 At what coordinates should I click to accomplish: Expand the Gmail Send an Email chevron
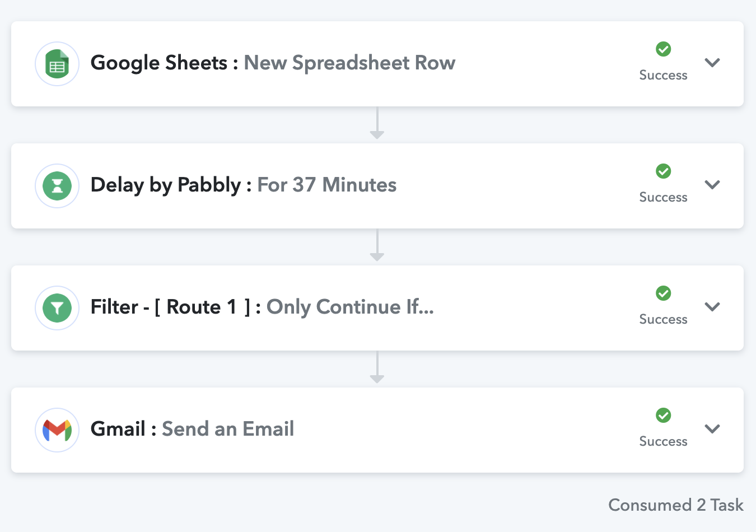click(x=712, y=429)
